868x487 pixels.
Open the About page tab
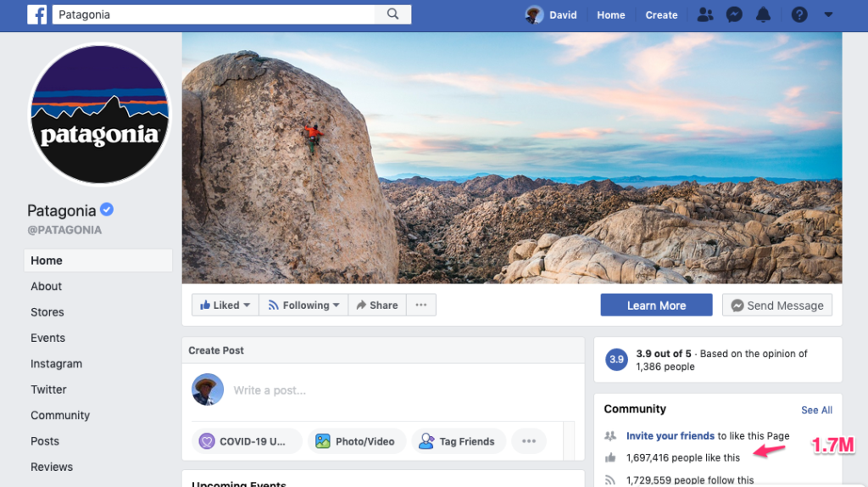[x=47, y=287]
